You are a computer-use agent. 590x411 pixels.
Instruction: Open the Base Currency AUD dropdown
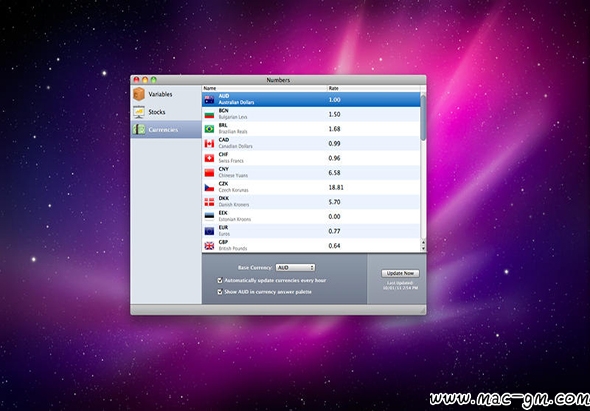coord(295,268)
